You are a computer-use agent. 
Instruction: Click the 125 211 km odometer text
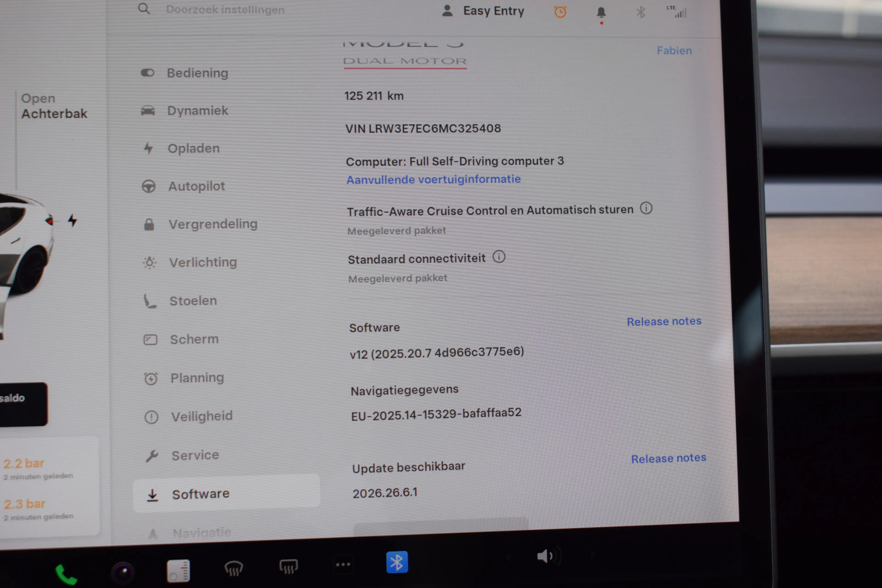tap(374, 96)
